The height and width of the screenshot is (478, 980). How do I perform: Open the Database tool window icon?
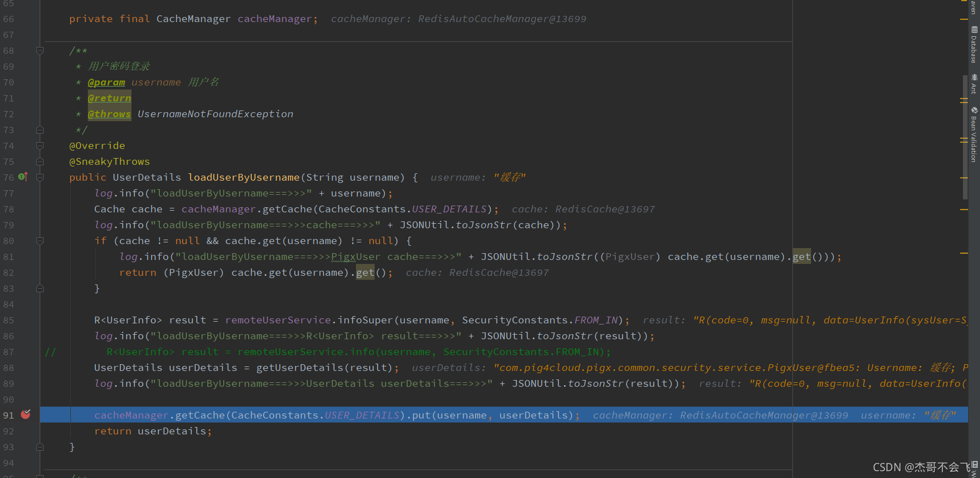click(x=974, y=29)
